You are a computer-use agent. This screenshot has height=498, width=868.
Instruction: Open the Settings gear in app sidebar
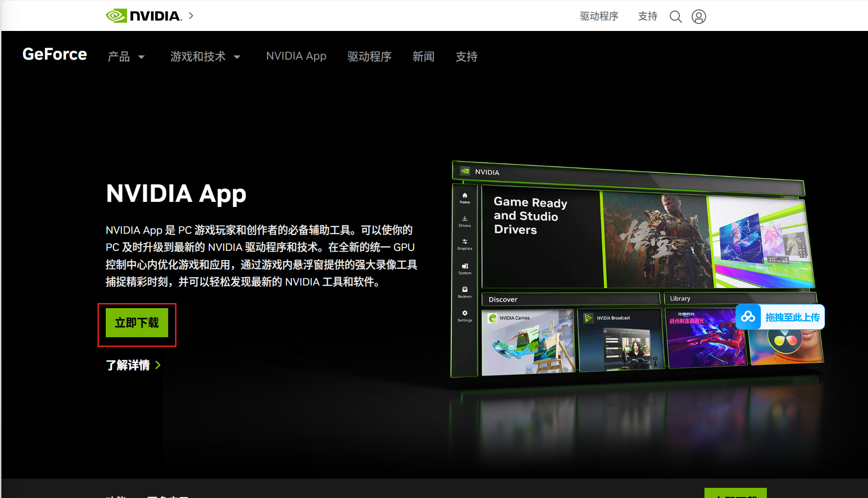[465, 316]
